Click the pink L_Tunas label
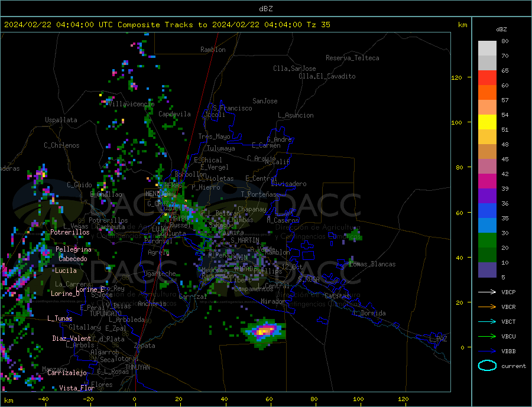532x407 pixels. point(60,318)
